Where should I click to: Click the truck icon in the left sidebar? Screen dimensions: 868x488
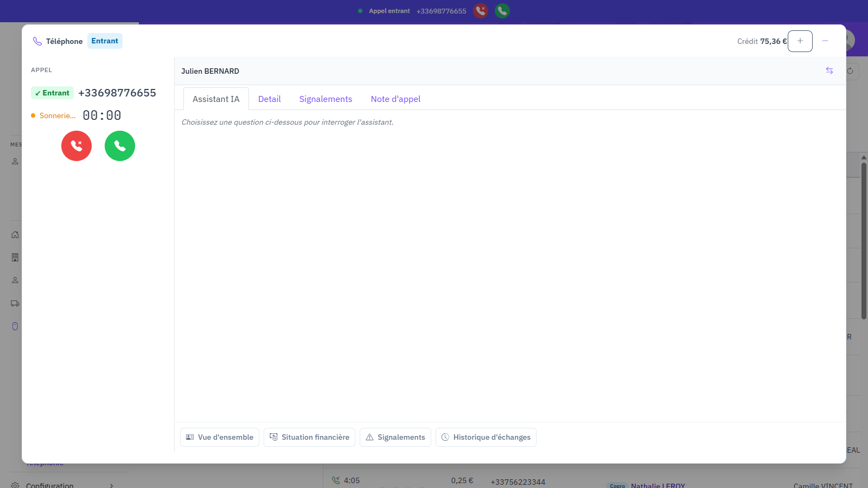pos(15,303)
